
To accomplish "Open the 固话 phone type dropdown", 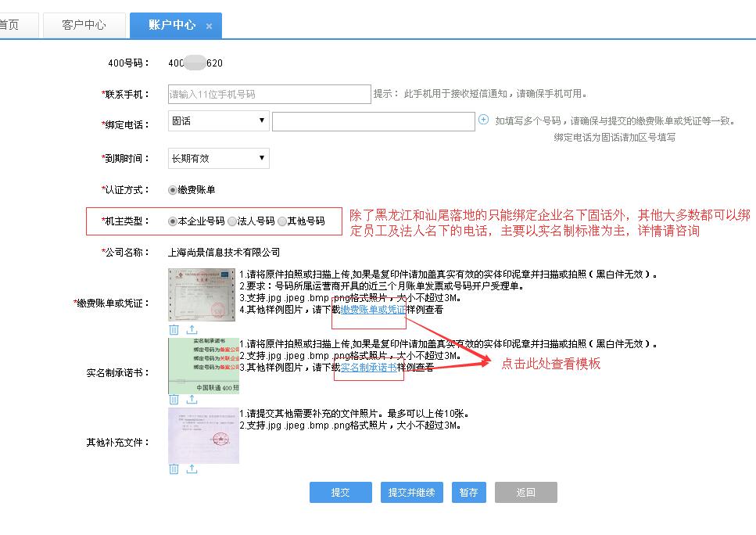I will 219,121.
